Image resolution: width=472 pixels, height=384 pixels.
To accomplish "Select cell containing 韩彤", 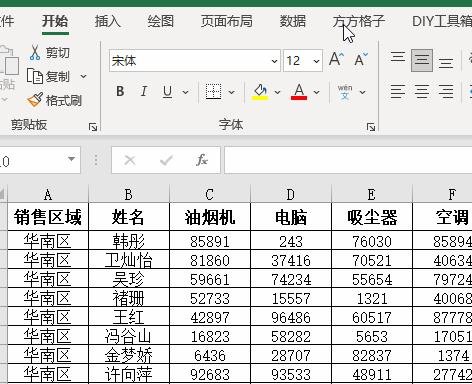I will click(129, 240).
